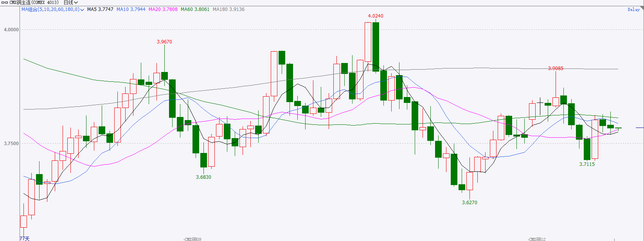
Task: Click the green candle above 3.7115 low
Action: pyautogui.click(x=587, y=149)
